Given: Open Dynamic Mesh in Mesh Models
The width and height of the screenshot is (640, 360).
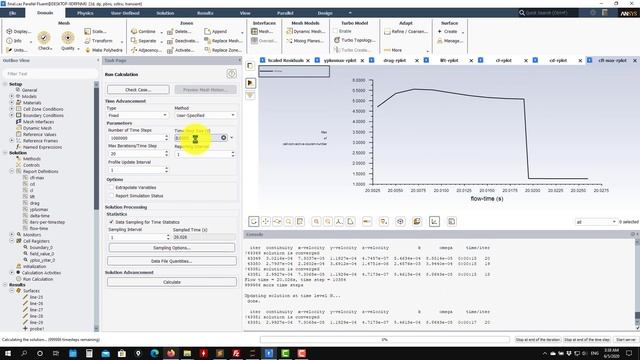Looking at the screenshot, I should [306, 31].
